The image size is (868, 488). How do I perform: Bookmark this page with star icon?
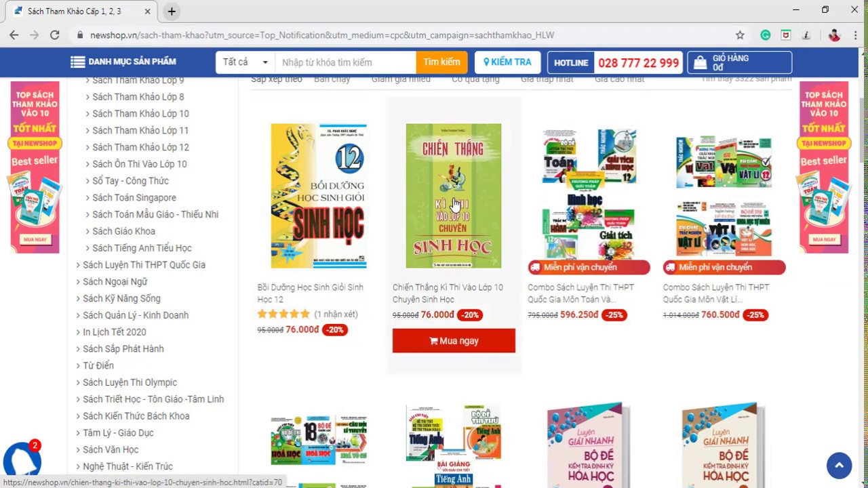740,35
